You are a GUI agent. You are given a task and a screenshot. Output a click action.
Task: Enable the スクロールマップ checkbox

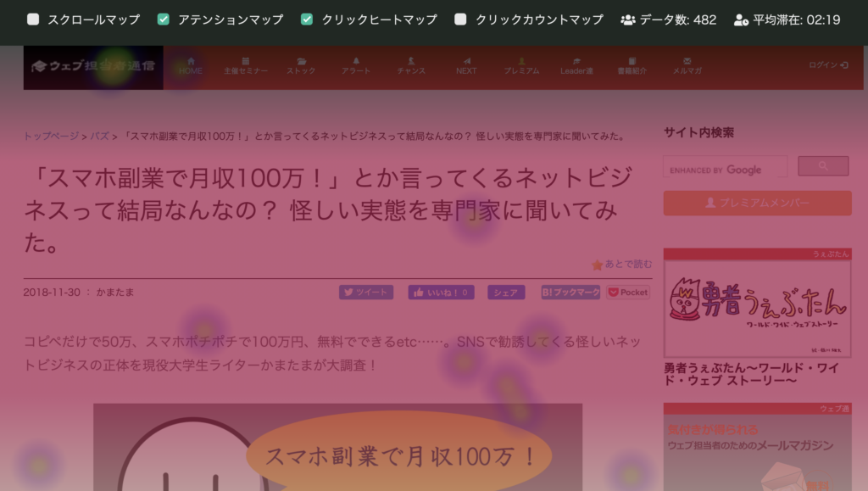point(33,20)
